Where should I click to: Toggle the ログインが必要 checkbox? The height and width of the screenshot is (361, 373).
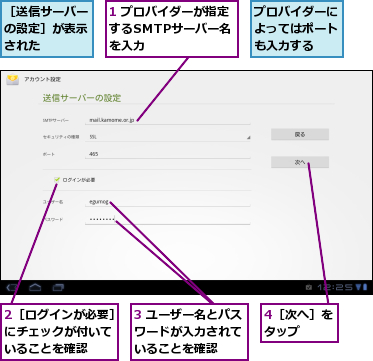click(57, 180)
